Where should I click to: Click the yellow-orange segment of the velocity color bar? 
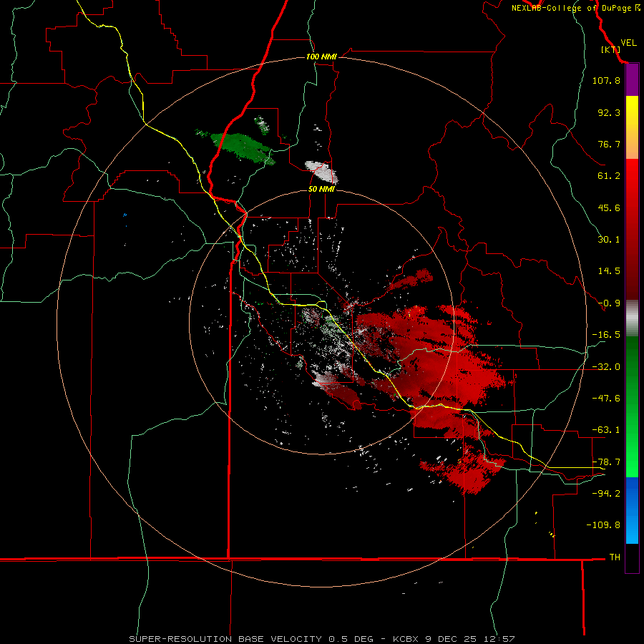632,127
